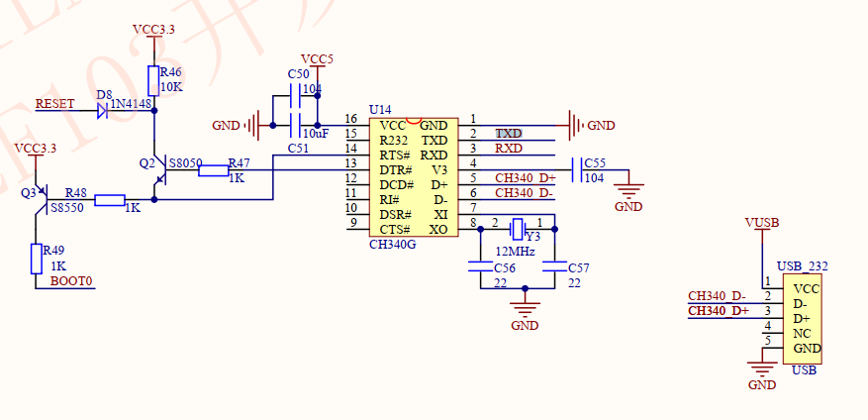Select the R46 resistor symbol
The width and height of the screenshot is (868, 420).
(x=153, y=80)
